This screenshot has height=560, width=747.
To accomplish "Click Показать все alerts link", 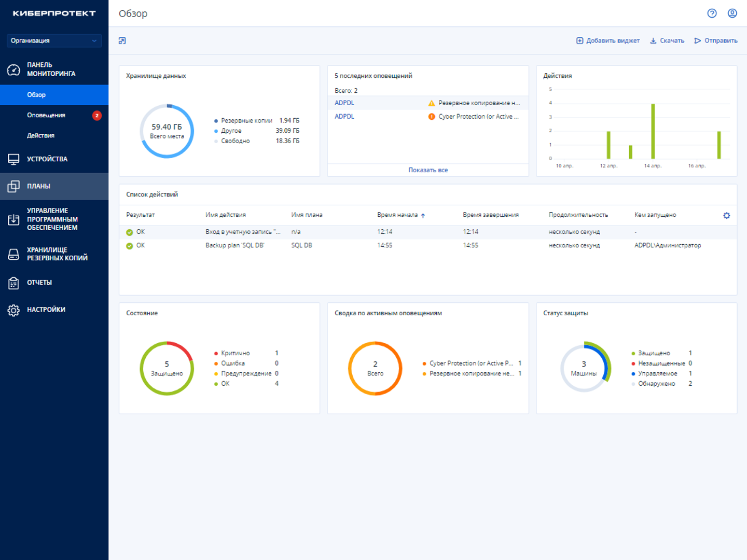I will click(428, 170).
